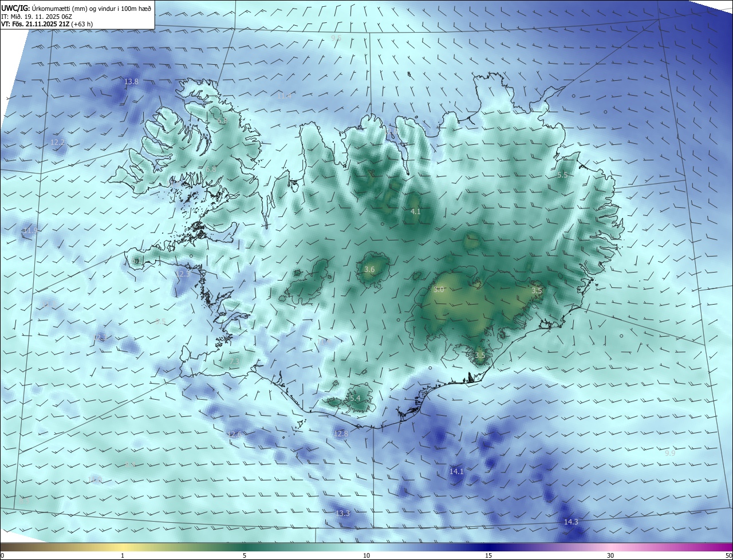
Task: Click the 3.0 value label on the map
Action: point(439,290)
